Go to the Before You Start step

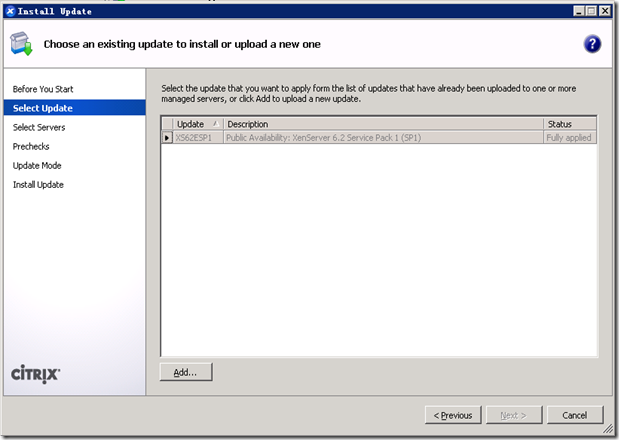pos(43,89)
